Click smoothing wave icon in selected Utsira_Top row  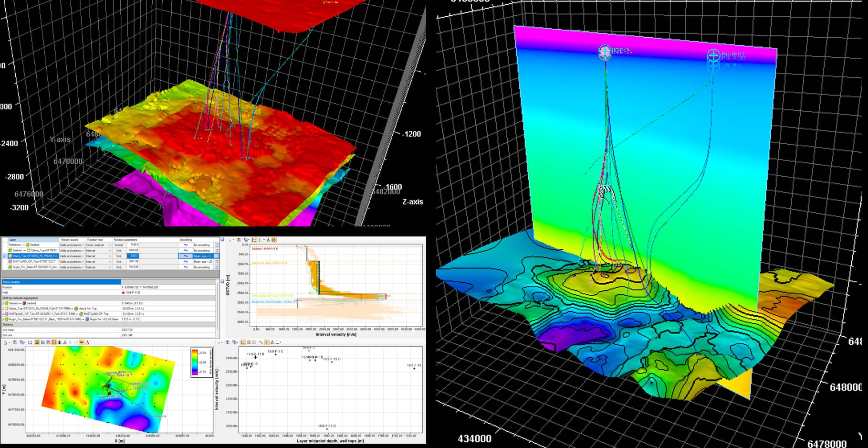[186, 256]
